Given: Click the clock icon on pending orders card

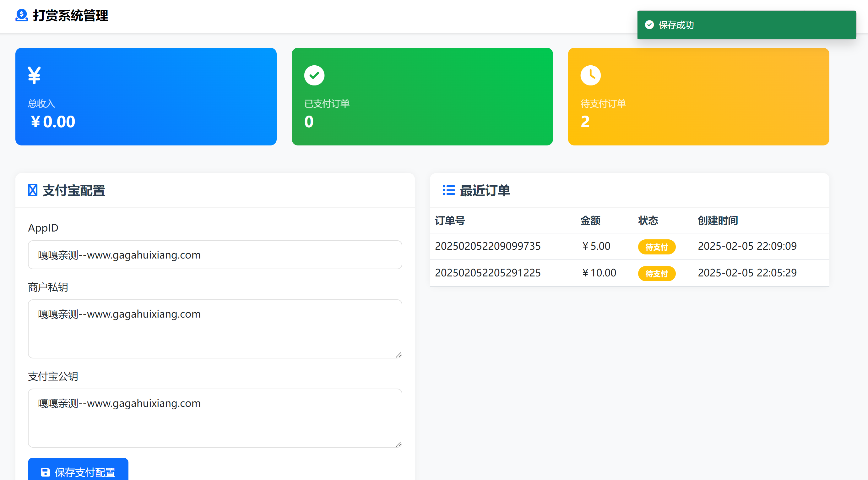Looking at the screenshot, I should (590, 75).
